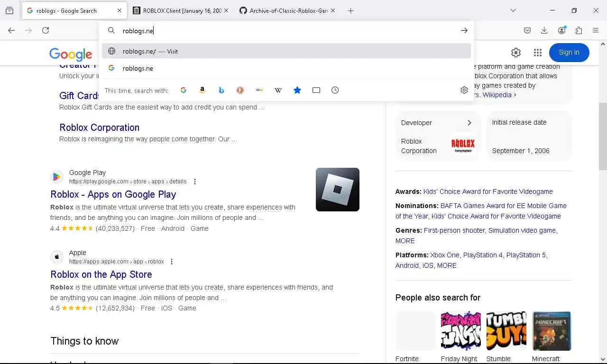Open PlayStation 4 platform link
The height and width of the screenshot is (364, 607).
[483, 255]
